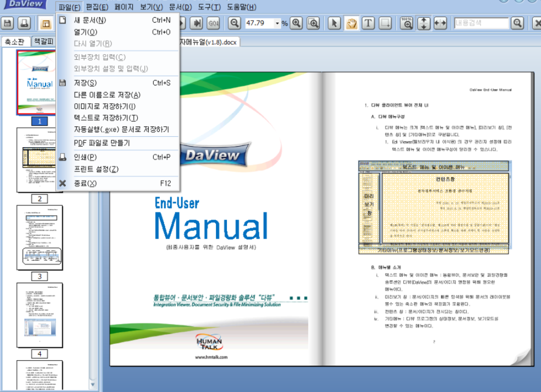Select the zoom area marquee tool
This screenshot has width=541, height=392.
pyautogui.click(x=313, y=24)
